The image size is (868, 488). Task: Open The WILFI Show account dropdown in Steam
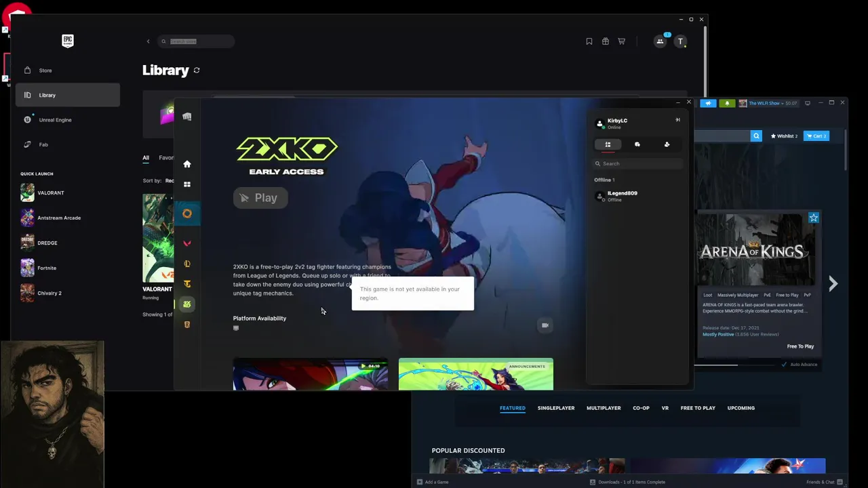pyautogui.click(x=768, y=103)
